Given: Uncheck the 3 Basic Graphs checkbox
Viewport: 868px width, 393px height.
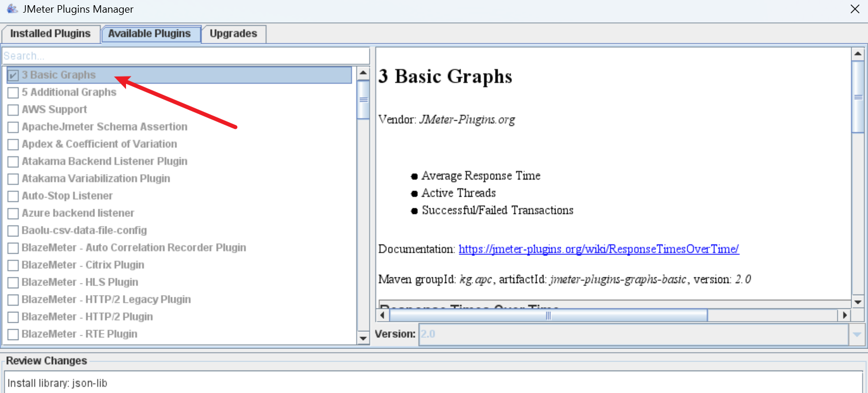Looking at the screenshot, I should point(13,75).
